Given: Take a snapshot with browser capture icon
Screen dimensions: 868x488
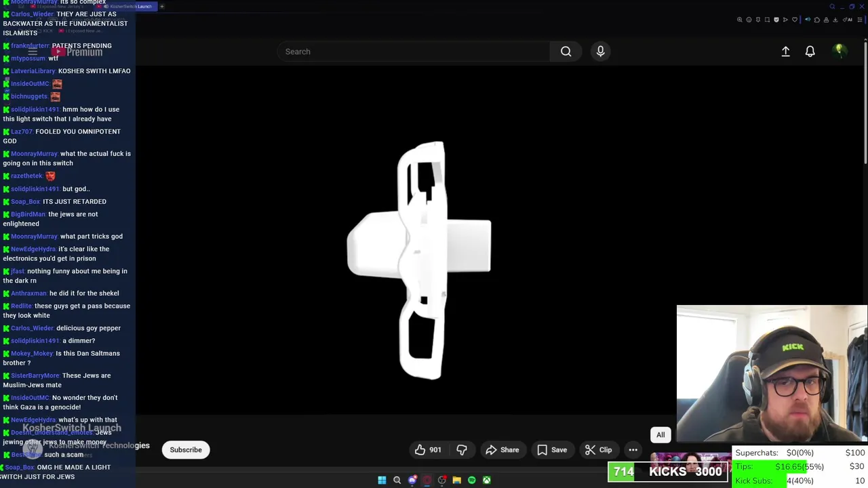Looking at the screenshot, I should pyautogui.click(x=767, y=20).
